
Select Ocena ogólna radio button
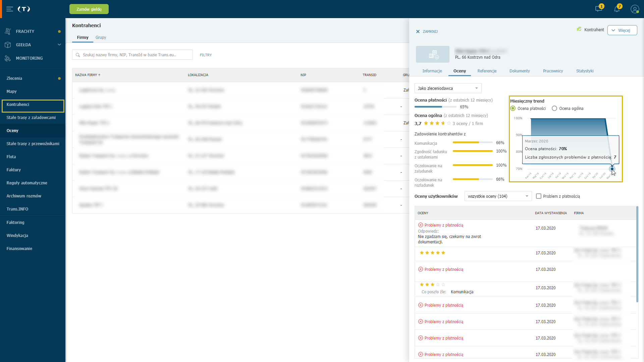point(554,108)
